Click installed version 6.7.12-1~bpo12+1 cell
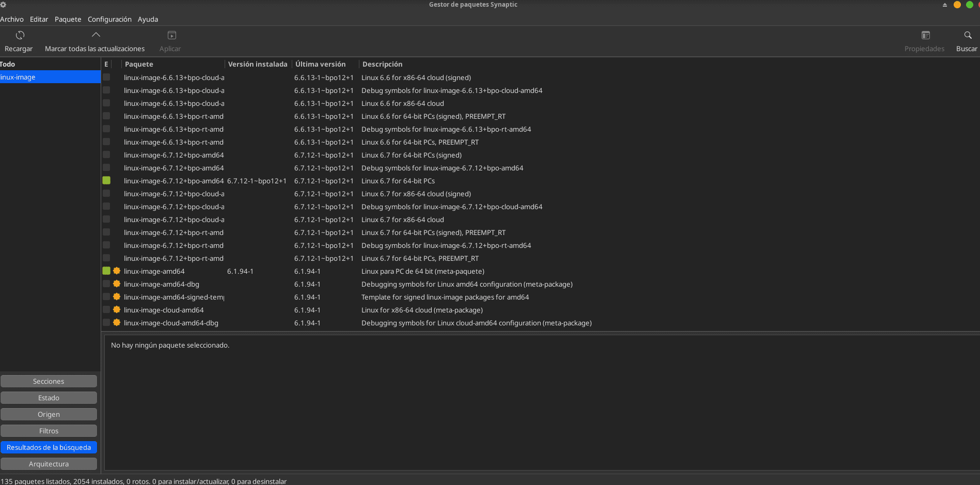This screenshot has height=485, width=980. coord(257,181)
